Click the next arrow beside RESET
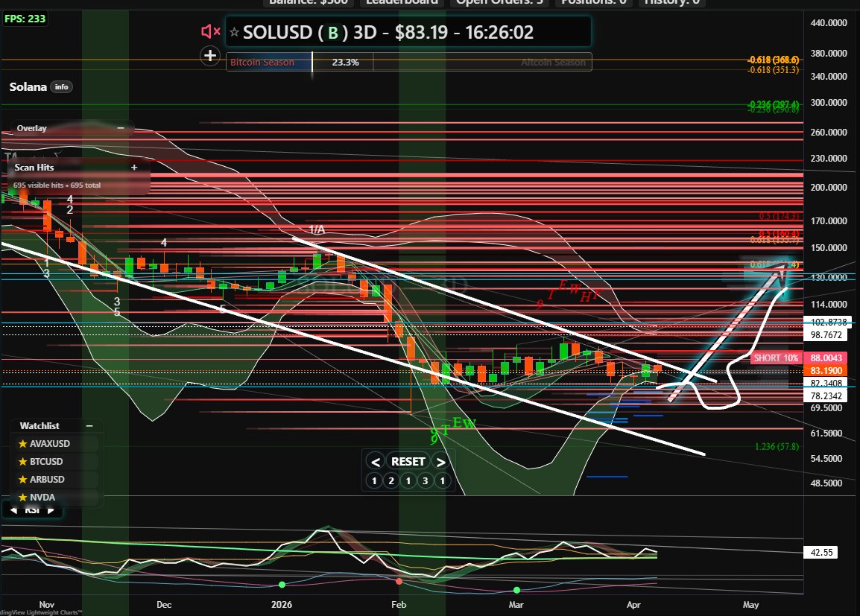The image size is (860, 616). pos(441,462)
